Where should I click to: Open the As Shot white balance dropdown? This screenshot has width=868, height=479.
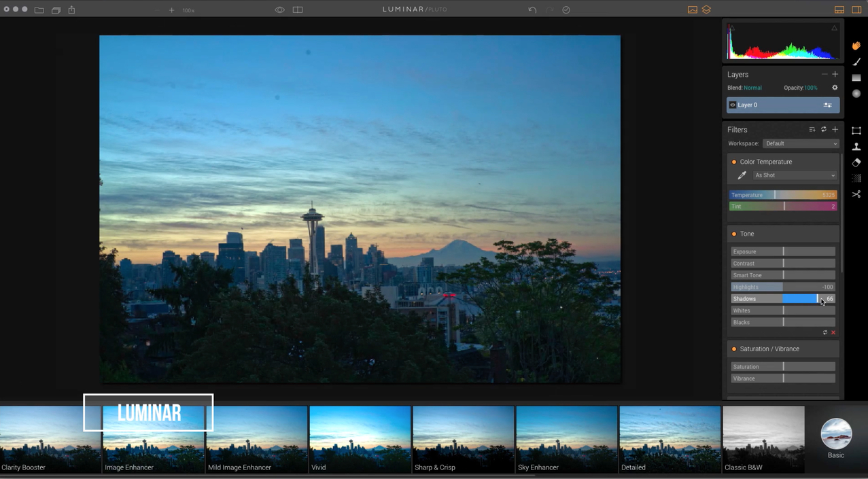794,175
